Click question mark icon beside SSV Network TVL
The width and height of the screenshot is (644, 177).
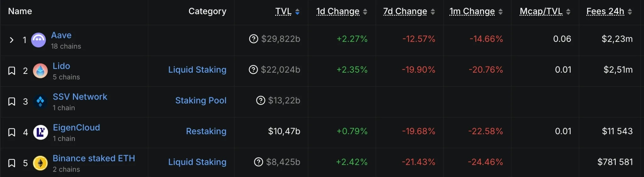261,100
